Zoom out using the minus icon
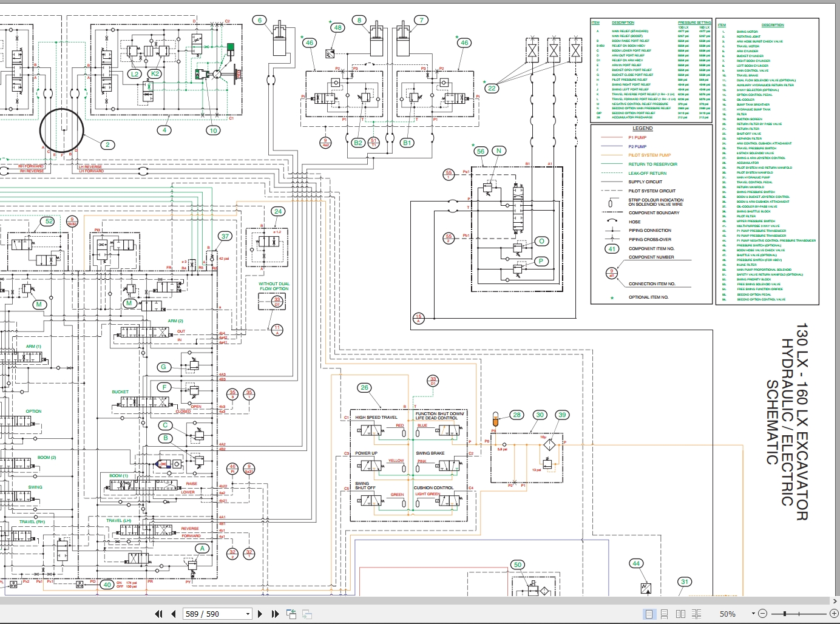The width and height of the screenshot is (840, 624). (x=764, y=614)
